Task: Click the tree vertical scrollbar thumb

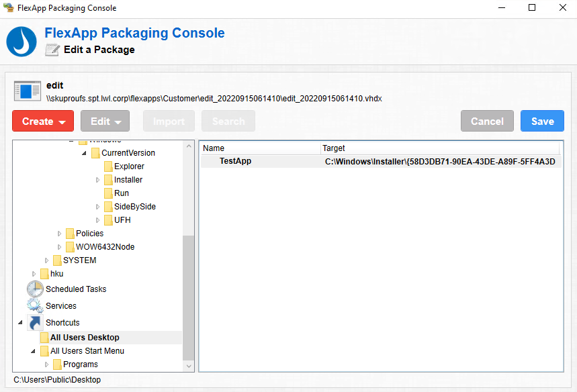Action: (x=188, y=298)
